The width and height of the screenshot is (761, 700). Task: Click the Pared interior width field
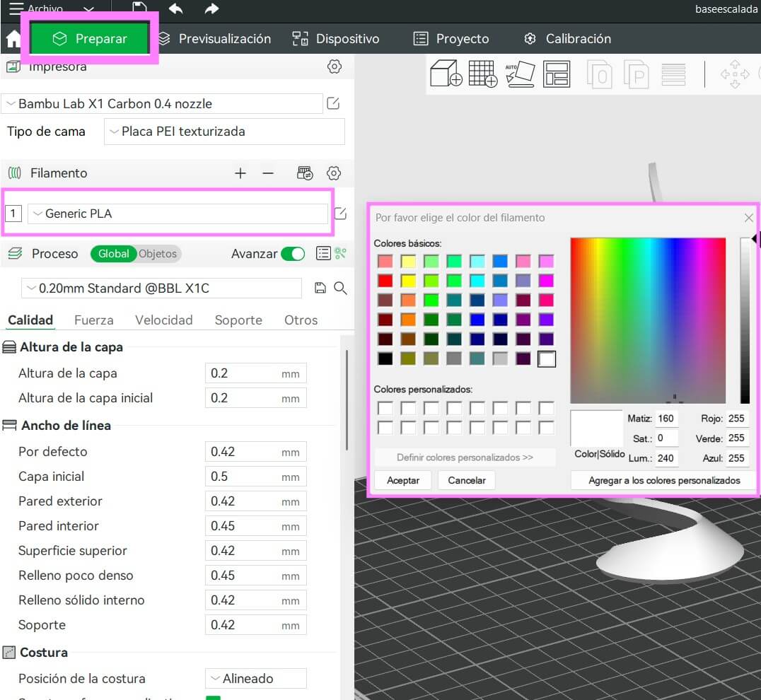[256, 526]
